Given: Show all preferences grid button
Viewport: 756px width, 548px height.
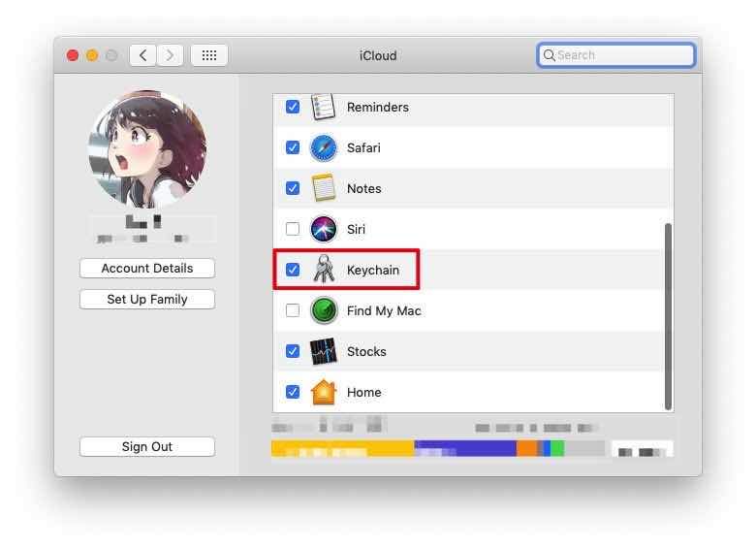Looking at the screenshot, I should click(208, 55).
